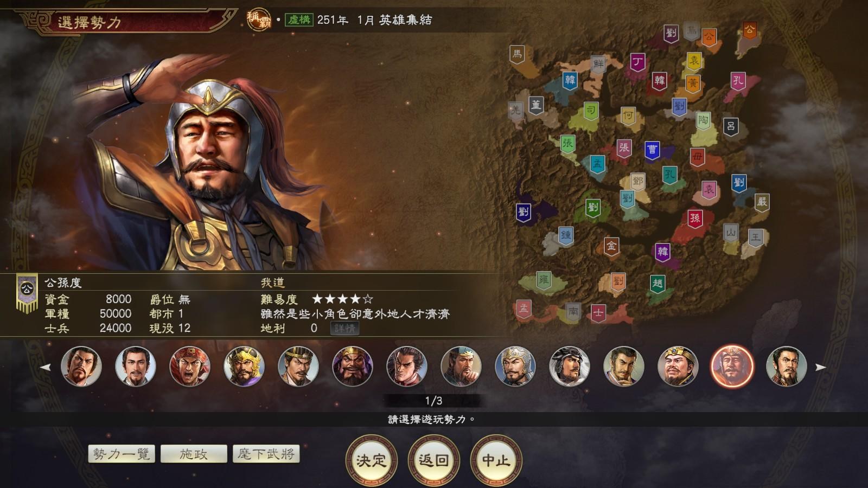Image resolution: width=868 pixels, height=488 pixels.
Task: Show previous page of ruler portraits
Action: [x=46, y=367]
